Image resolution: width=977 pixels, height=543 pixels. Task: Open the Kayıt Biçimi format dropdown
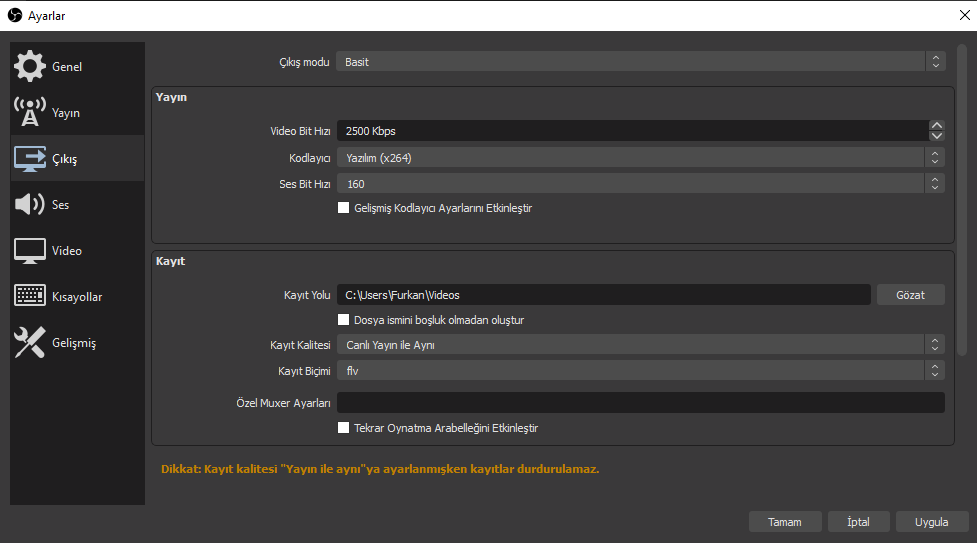point(640,371)
